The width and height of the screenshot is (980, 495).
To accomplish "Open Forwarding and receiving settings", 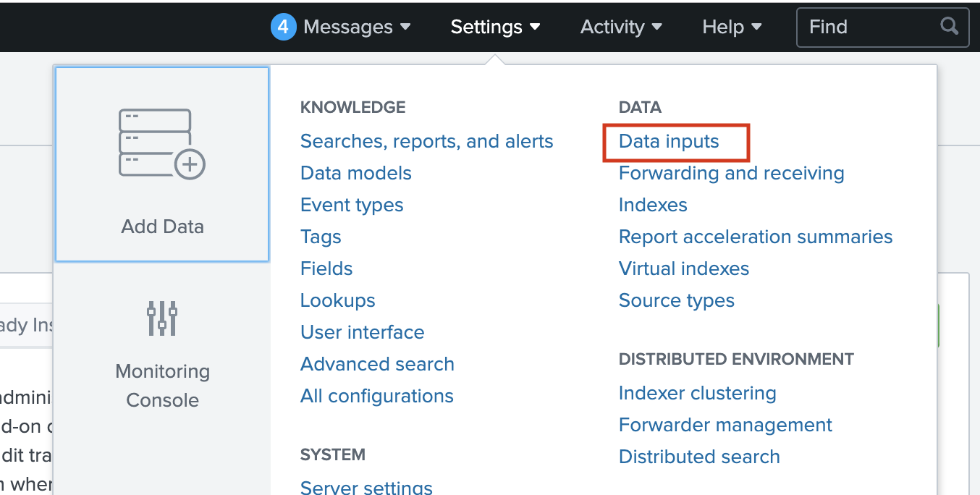I will pyautogui.click(x=731, y=173).
